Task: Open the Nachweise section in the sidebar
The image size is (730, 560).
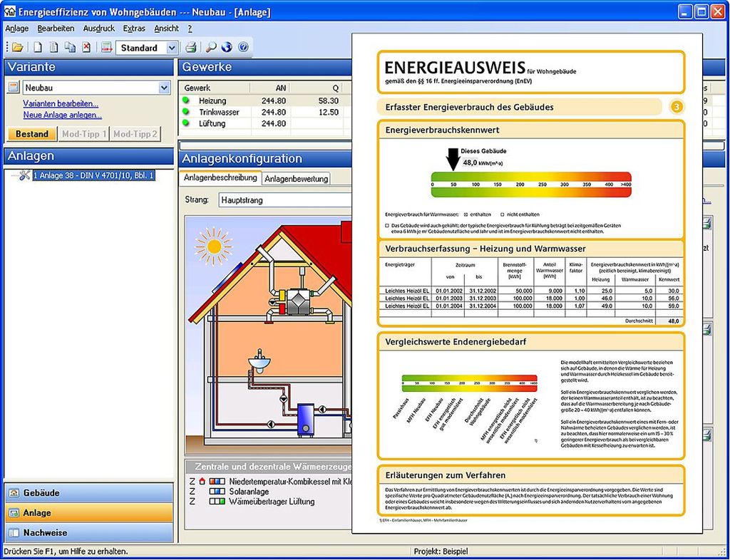Action: coord(89,532)
